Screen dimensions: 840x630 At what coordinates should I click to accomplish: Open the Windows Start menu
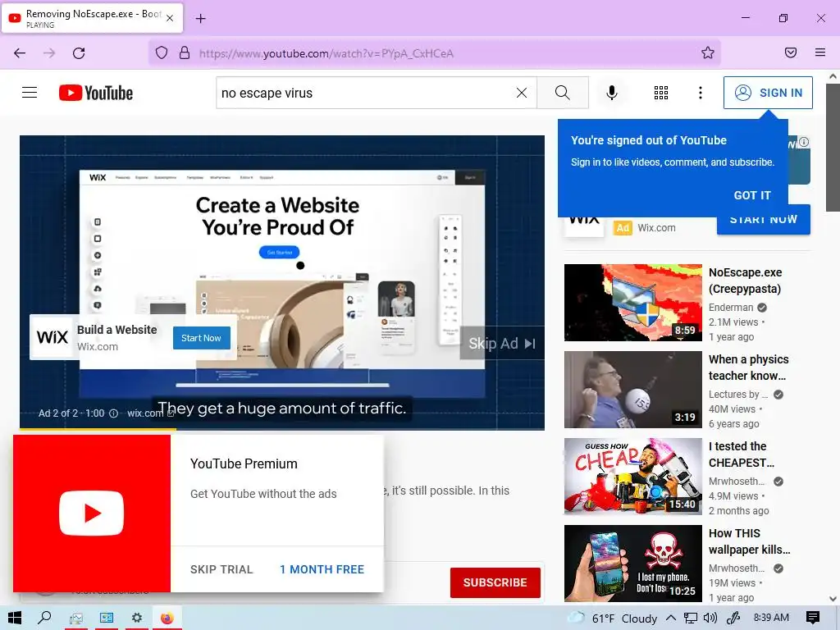(x=15, y=618)
